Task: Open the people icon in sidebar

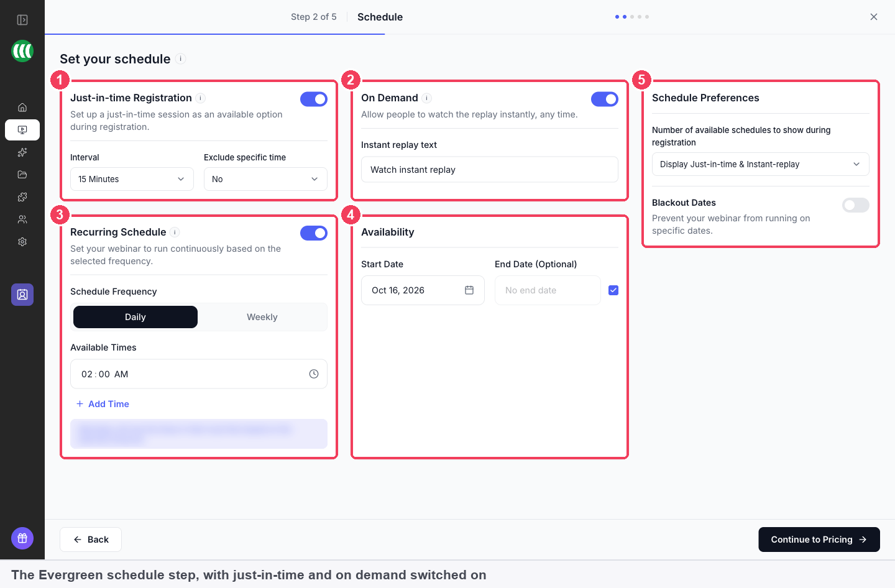Action: tap(22, 219)
